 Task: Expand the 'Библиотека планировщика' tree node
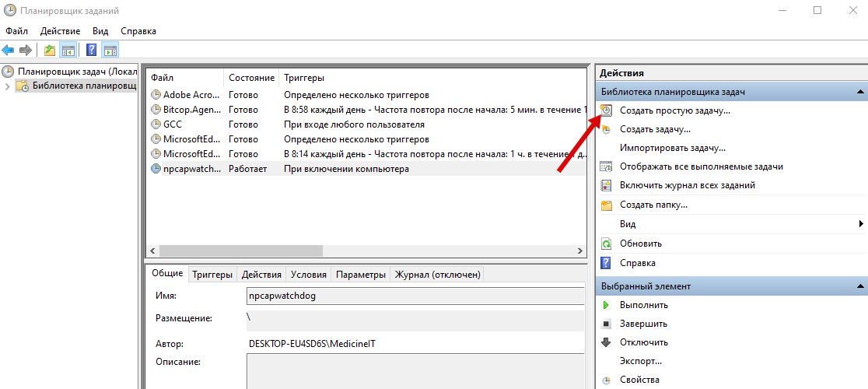click(x=9, y=86)
